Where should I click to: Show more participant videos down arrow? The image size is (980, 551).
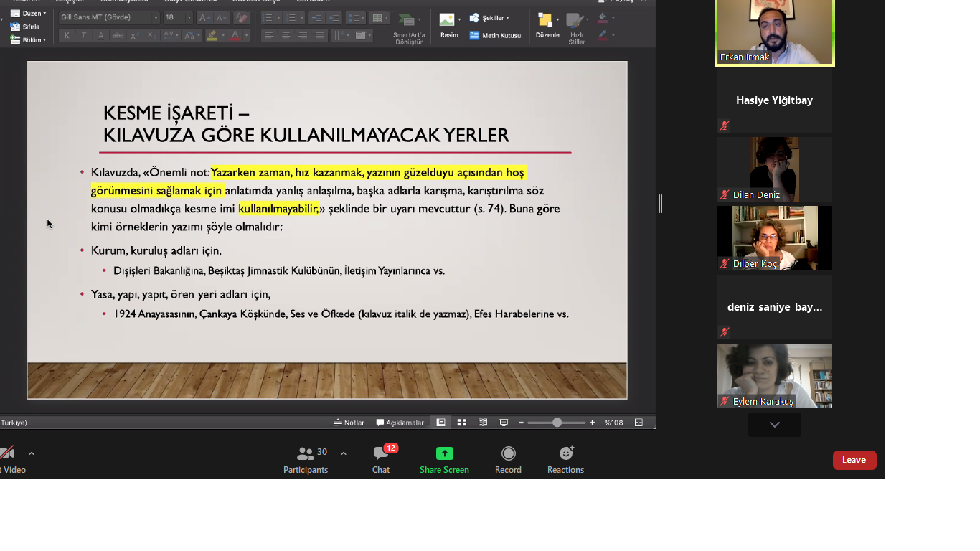tap(775, 425)
